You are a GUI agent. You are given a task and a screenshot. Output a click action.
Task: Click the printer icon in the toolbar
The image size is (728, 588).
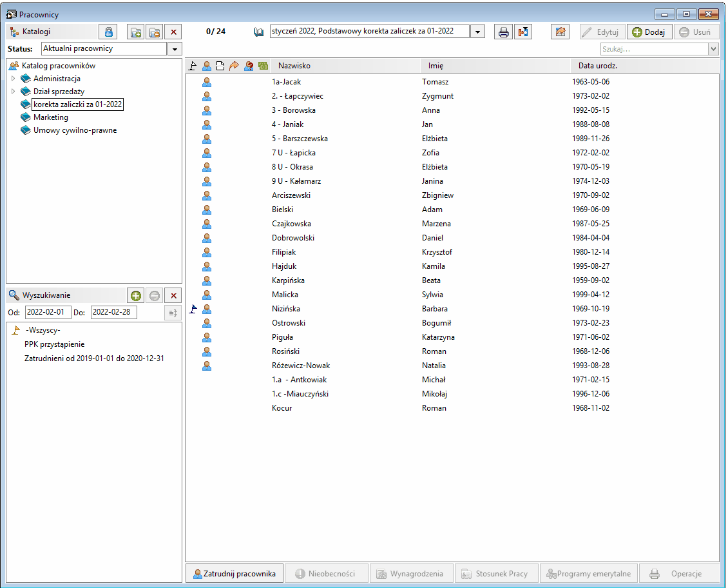[503, 32]
